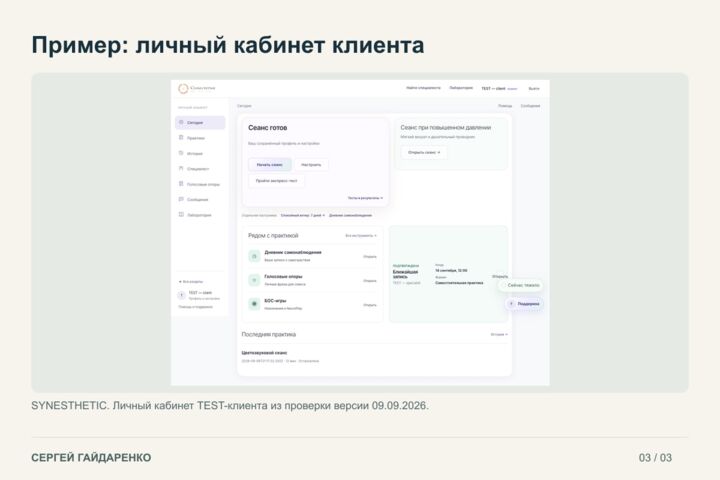Click the Сейчас тяжело floating button
Image resolution: width=720 pixels, height=480 pixels.
pos(521,285)
